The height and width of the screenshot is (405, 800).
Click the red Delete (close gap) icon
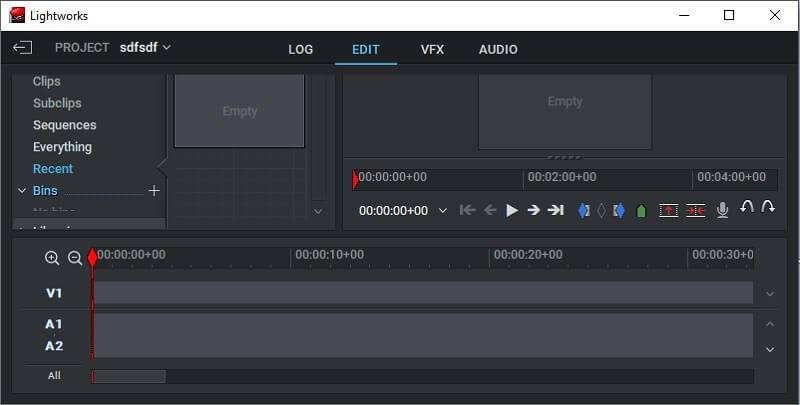[x=695, y=210]
